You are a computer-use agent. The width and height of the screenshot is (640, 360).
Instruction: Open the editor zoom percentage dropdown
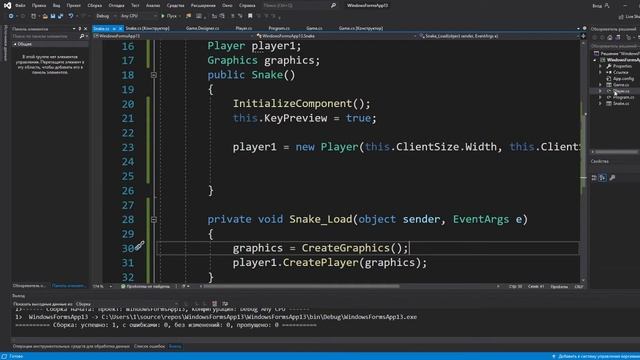tap(102, 287)
